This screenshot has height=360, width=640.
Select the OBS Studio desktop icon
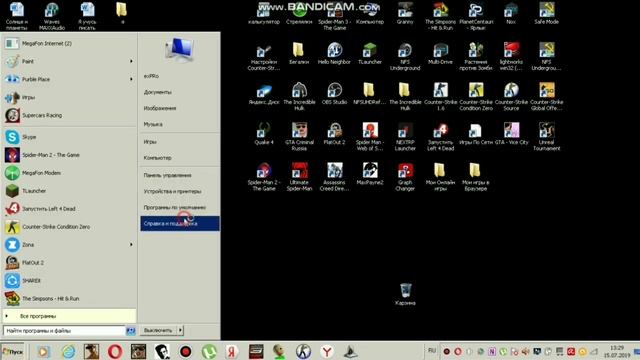[334, 93]
